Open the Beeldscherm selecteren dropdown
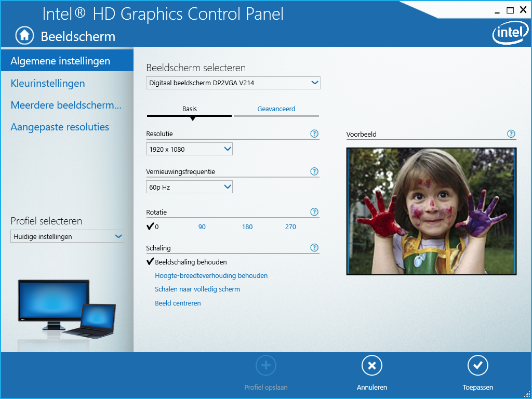The height and width of the screenshot is (399, 532). 233,83
